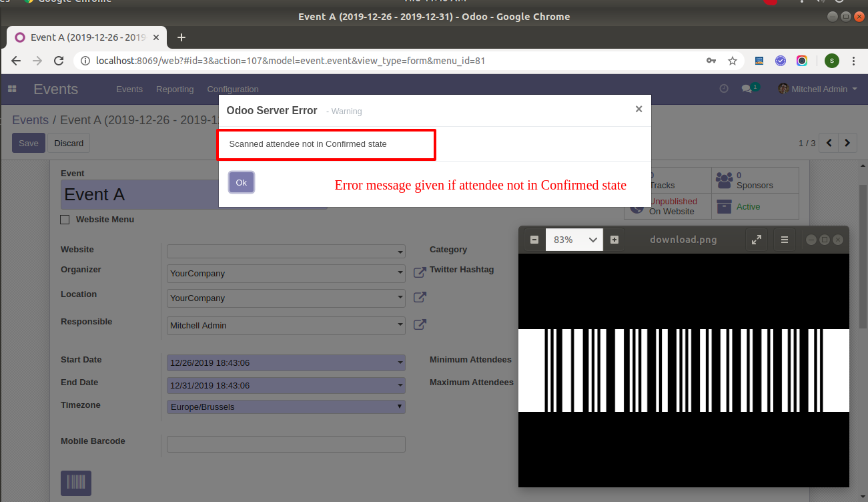868x502 pixels.
Task: Toggle fullscreen in image viewer
Action: click(x=757, y=240)
